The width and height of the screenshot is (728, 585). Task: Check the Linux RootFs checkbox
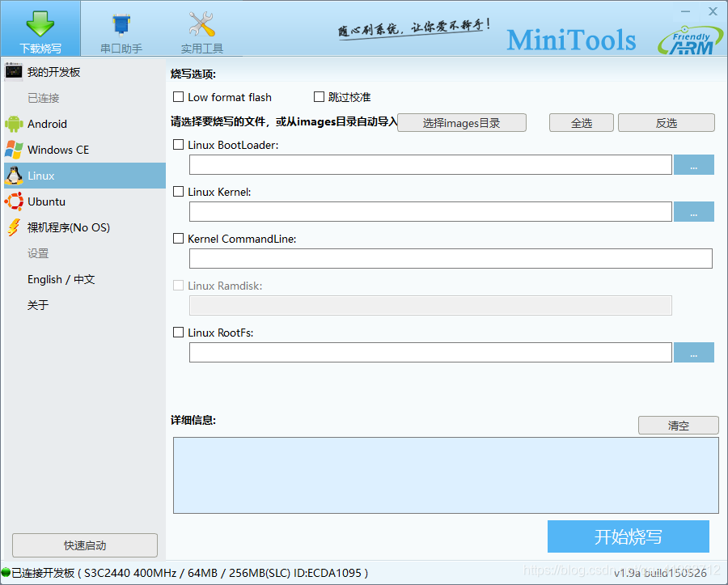pyautogui.click(x=178, y=332)
